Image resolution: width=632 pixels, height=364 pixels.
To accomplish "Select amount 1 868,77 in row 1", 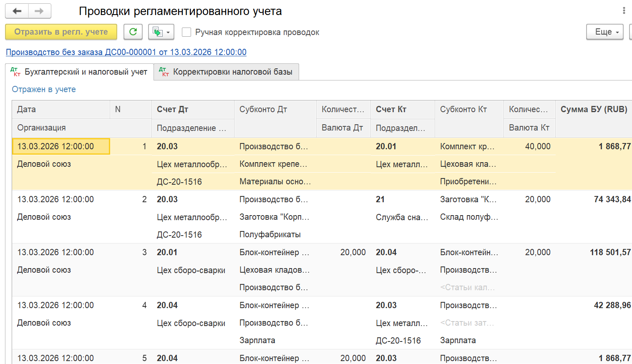I will [x=614, y=146].
